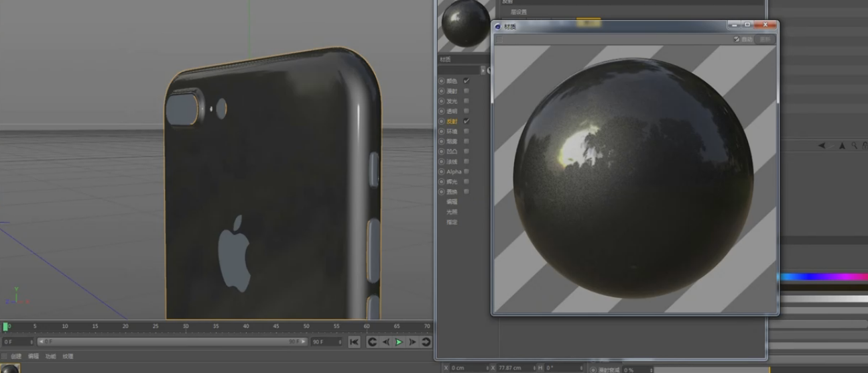Step forward one frame
This screenshot has height=373, width=868.
[x=413, y=342]
